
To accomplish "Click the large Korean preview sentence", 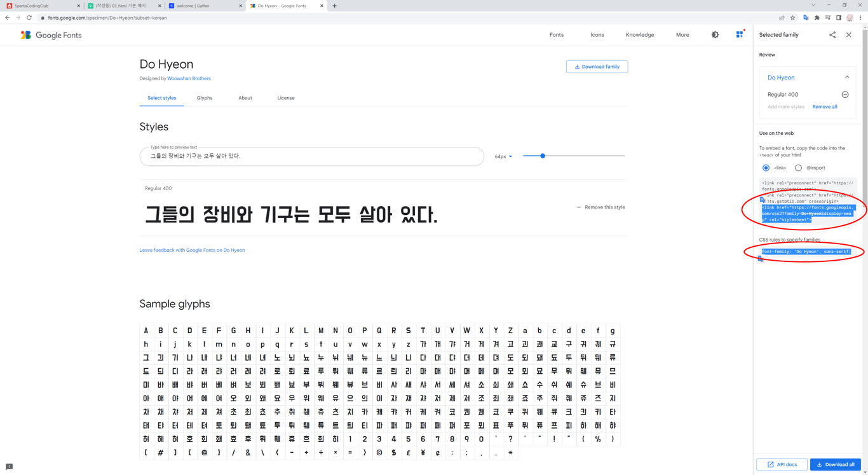I will pos(291,215).
